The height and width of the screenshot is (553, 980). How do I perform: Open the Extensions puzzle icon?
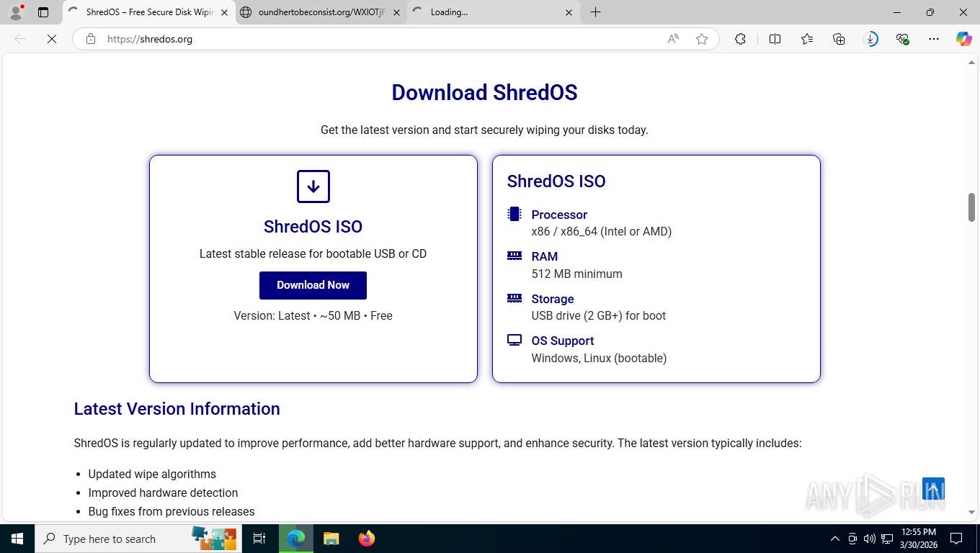pos(740,39)
